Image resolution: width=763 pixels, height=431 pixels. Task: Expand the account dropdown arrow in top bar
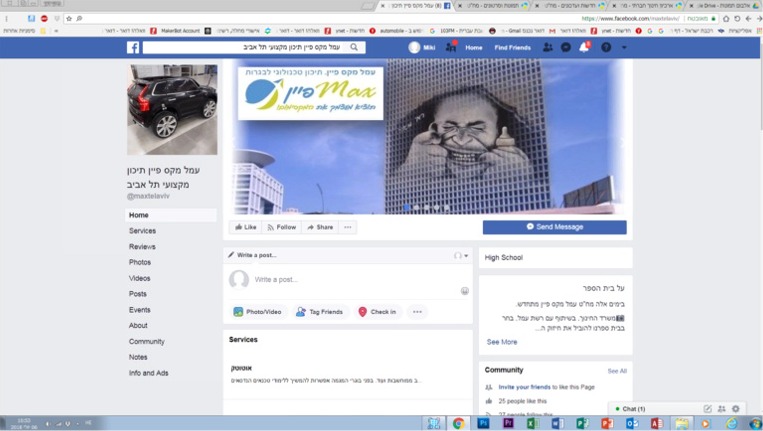[x=624, y=47]
